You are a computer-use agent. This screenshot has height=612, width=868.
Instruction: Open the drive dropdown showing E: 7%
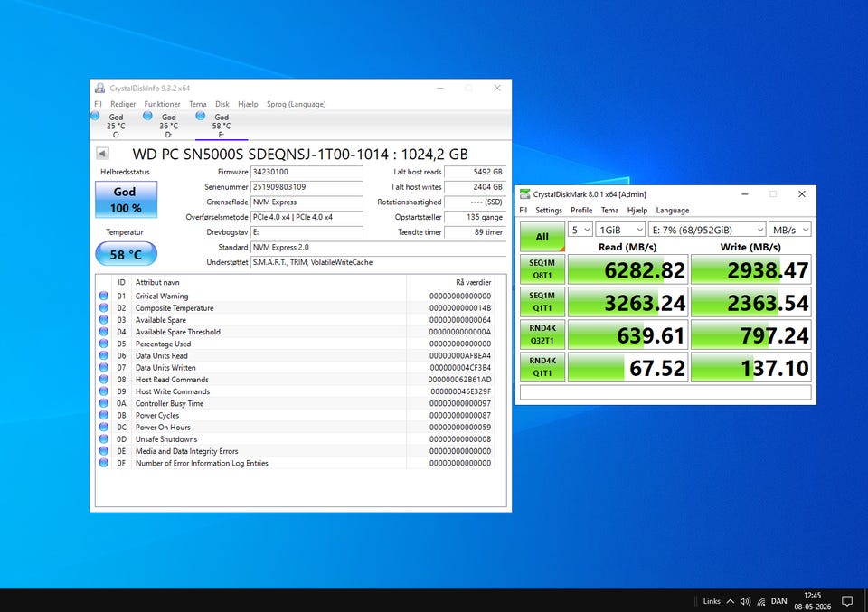(707, 230)
